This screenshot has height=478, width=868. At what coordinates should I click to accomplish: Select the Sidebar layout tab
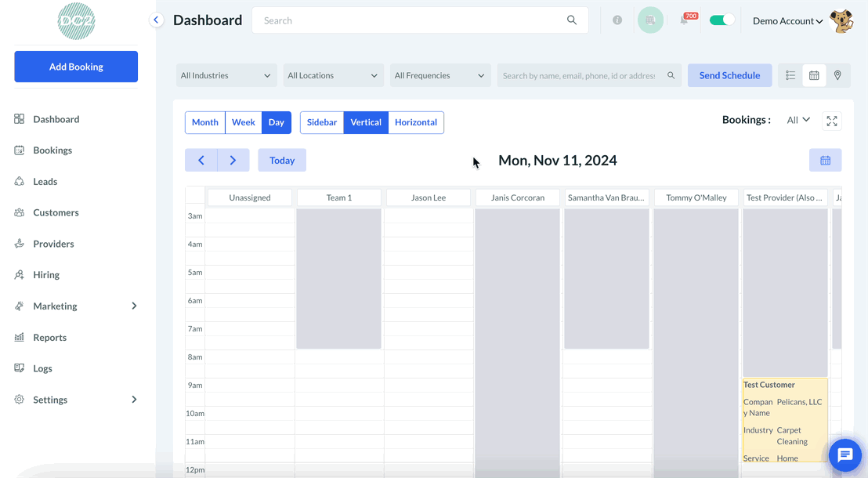click(322, 122)
